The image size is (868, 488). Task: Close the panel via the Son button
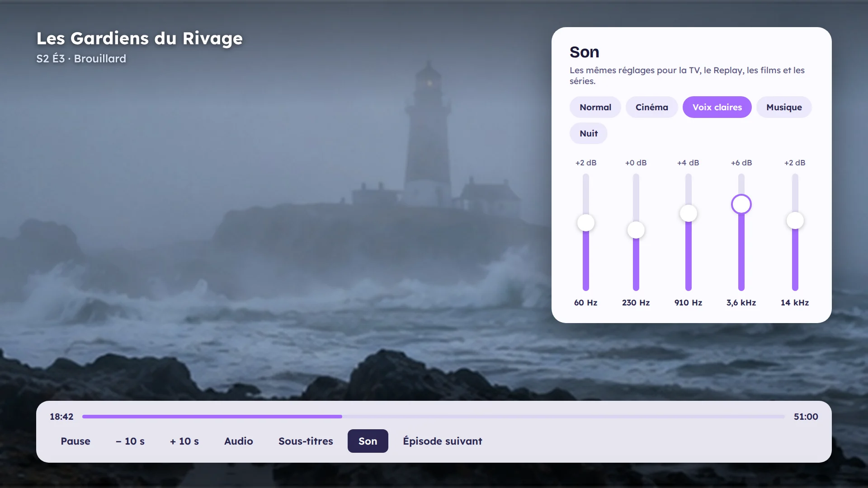coord(368,441)
